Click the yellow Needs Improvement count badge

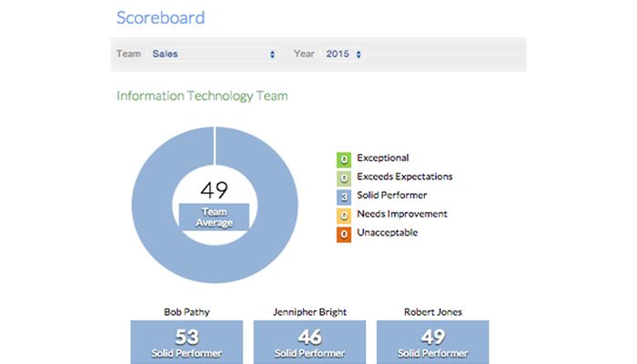(344, 216)
